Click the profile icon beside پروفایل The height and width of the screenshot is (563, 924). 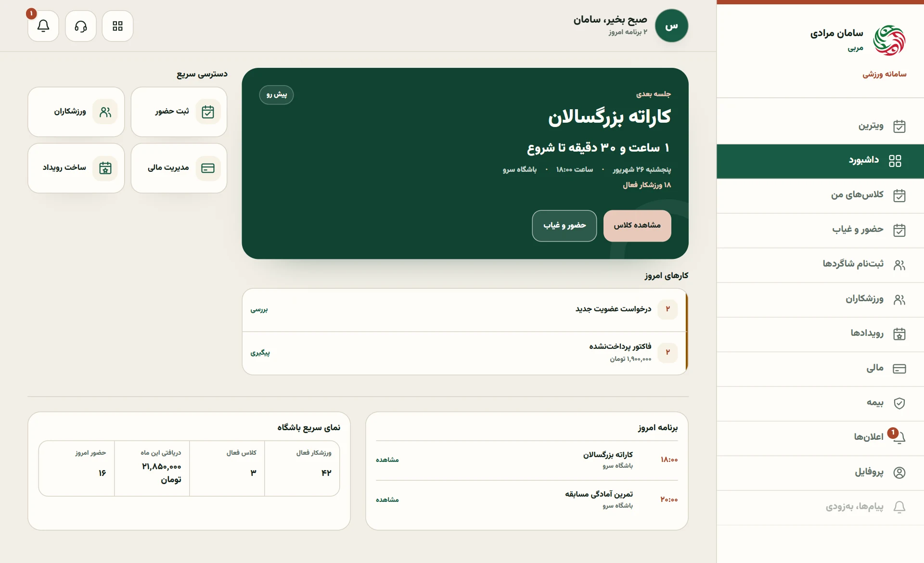899,473
